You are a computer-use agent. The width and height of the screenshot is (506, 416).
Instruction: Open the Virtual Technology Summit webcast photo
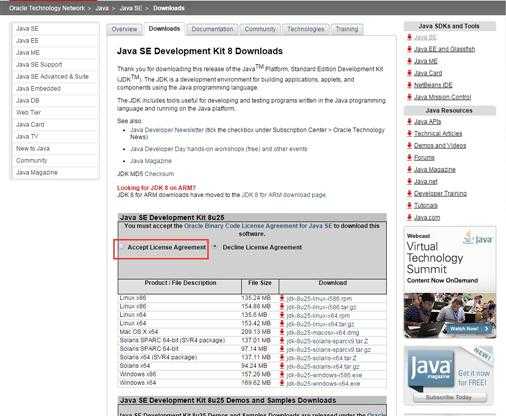[450, 315]
